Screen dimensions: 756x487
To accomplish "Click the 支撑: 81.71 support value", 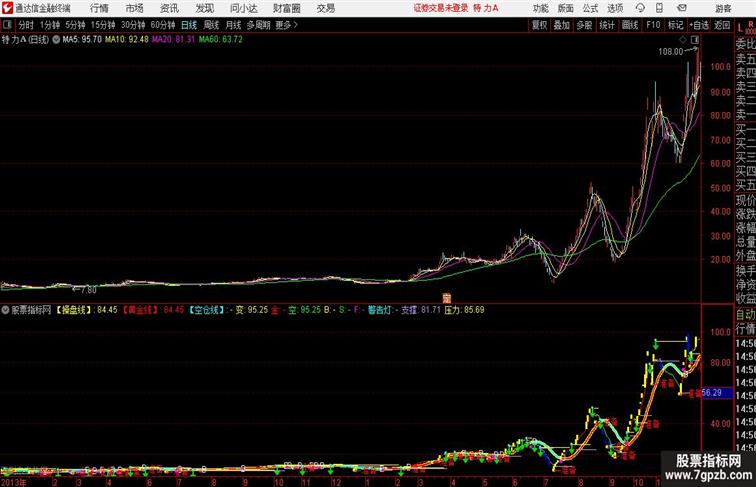I will [x=421, y=310].
